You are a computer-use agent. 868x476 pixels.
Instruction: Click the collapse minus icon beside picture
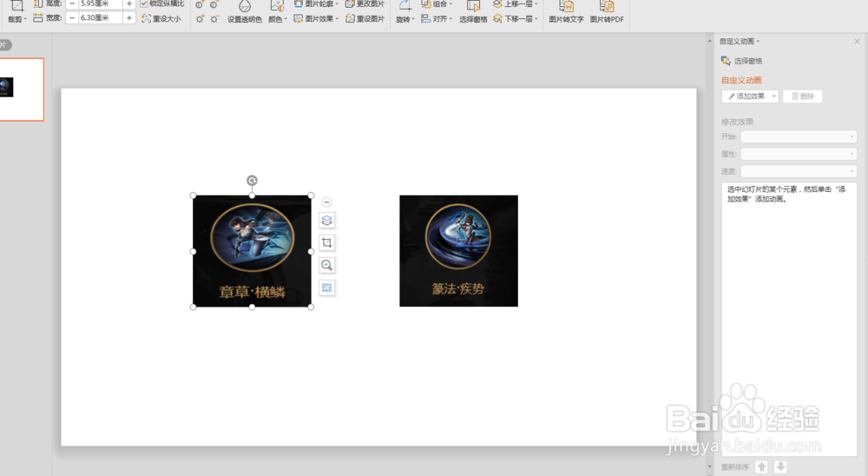(x=326, y=202)
